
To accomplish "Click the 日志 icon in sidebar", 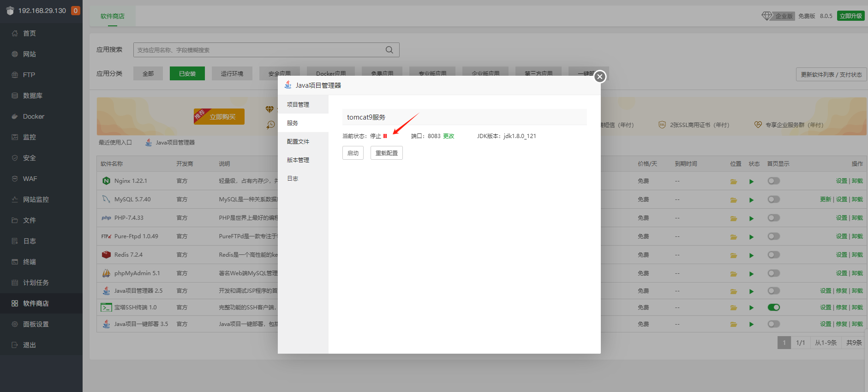I will point(15,241).
